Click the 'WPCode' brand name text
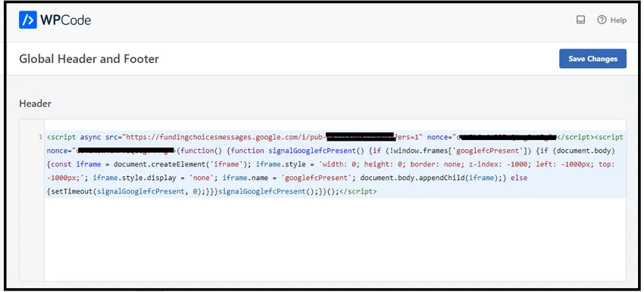644x292 pixels. 66,20
